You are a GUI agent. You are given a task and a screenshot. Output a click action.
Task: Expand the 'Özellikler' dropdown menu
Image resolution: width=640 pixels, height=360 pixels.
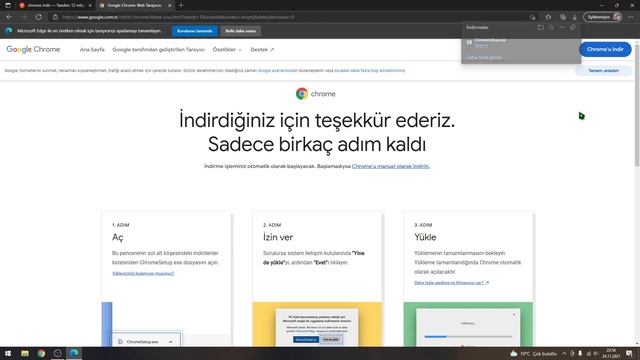coord(227,49)
